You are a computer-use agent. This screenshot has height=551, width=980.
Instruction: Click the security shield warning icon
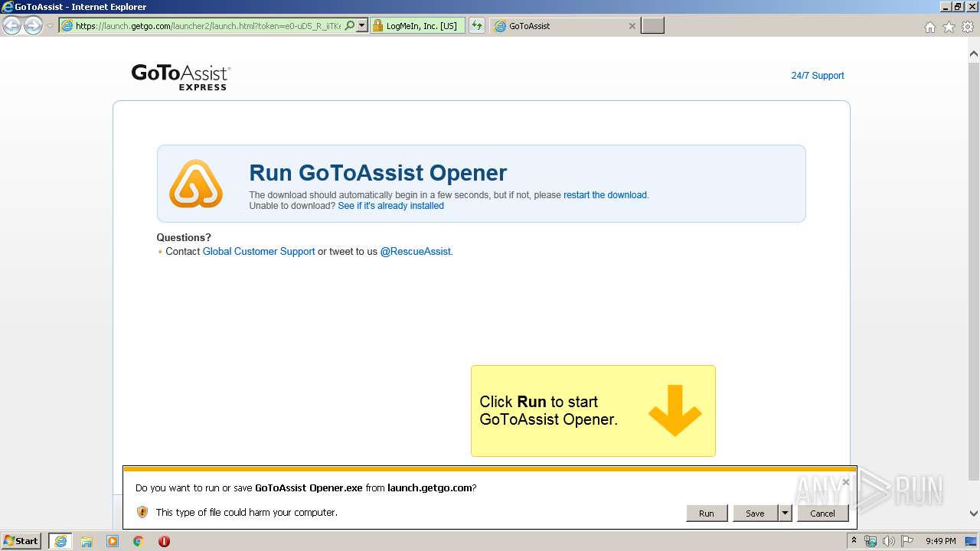[x=142, y=512]
